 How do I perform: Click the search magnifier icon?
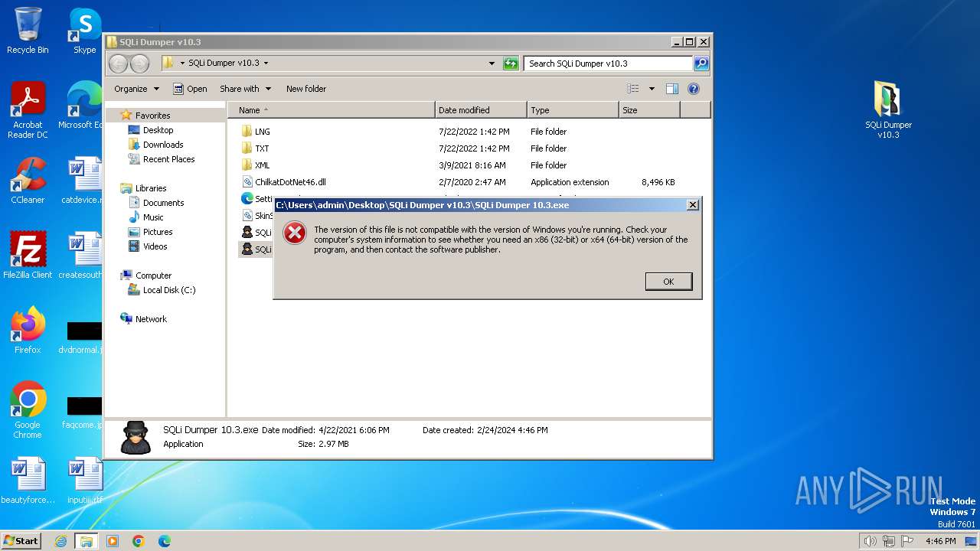[701, 64]
